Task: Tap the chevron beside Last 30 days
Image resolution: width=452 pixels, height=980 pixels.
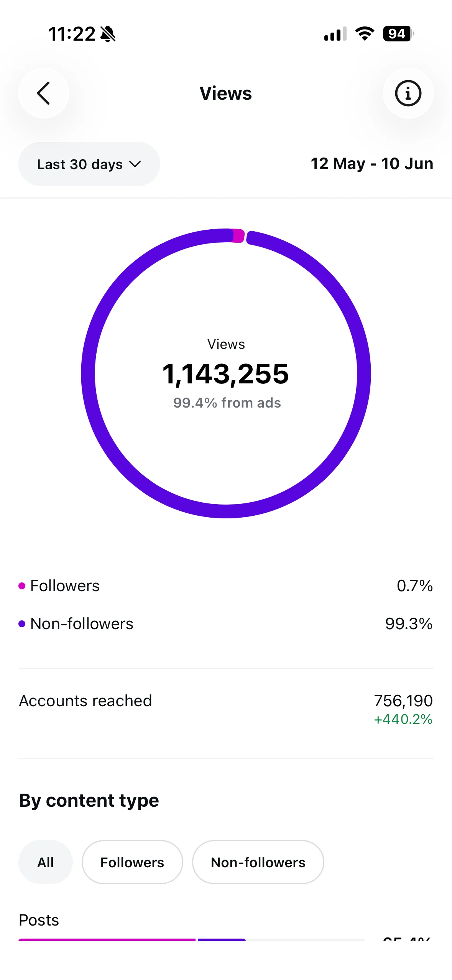Action: pyautogui.click(x=135, y=164)
